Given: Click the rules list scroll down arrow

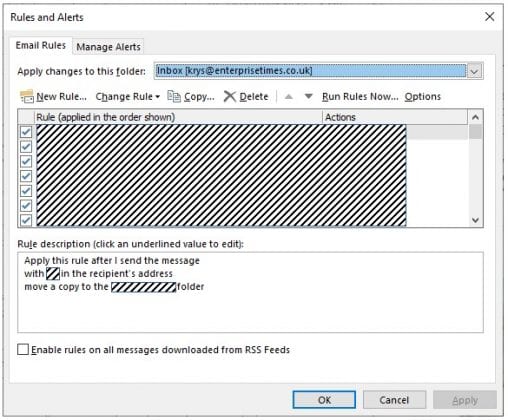Looking at the screenshot, I should 476,220.
